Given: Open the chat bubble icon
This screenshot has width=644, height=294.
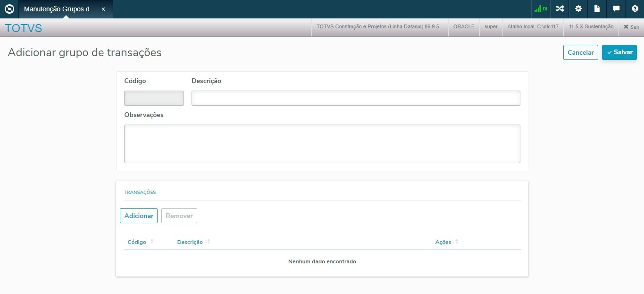Looking at the screenshot, I should coord(616,9).
